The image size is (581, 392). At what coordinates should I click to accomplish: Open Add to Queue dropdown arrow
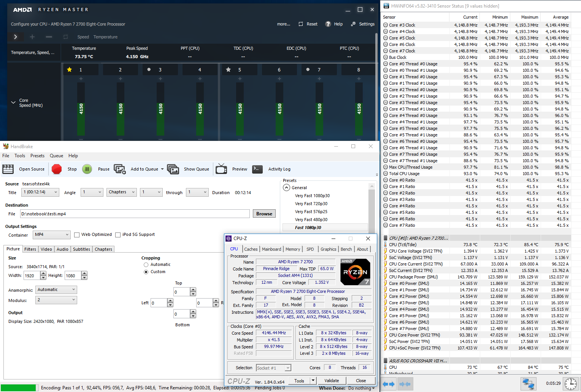click(162, 169)
